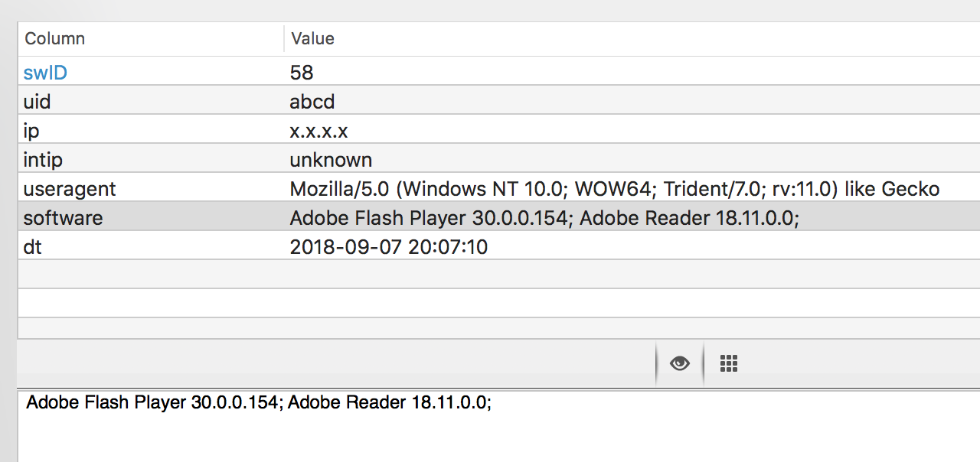Select the uid row label
This screenshot has height=462, width=980.
(x=38, y=102)
